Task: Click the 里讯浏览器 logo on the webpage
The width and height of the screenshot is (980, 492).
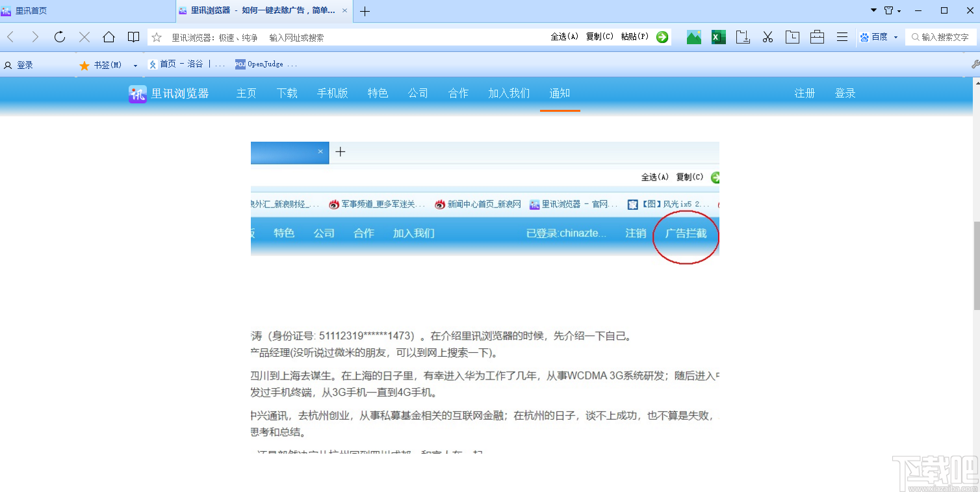Action: [169, 94]
